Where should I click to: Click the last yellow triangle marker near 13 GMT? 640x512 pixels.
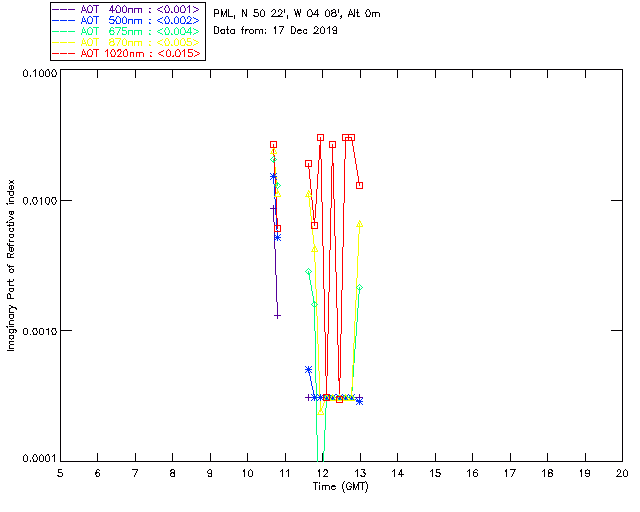(360, 224)
